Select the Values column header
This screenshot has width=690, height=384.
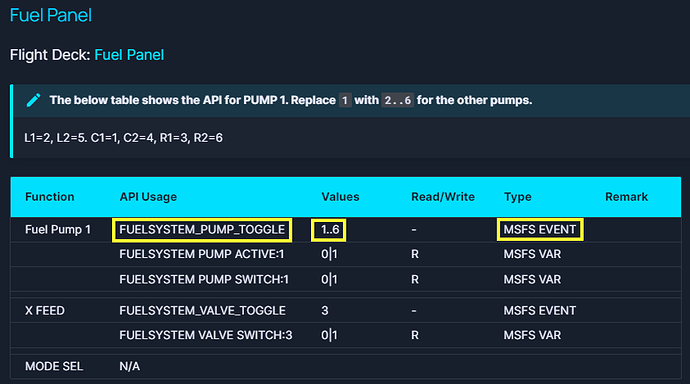coord(340,197)
